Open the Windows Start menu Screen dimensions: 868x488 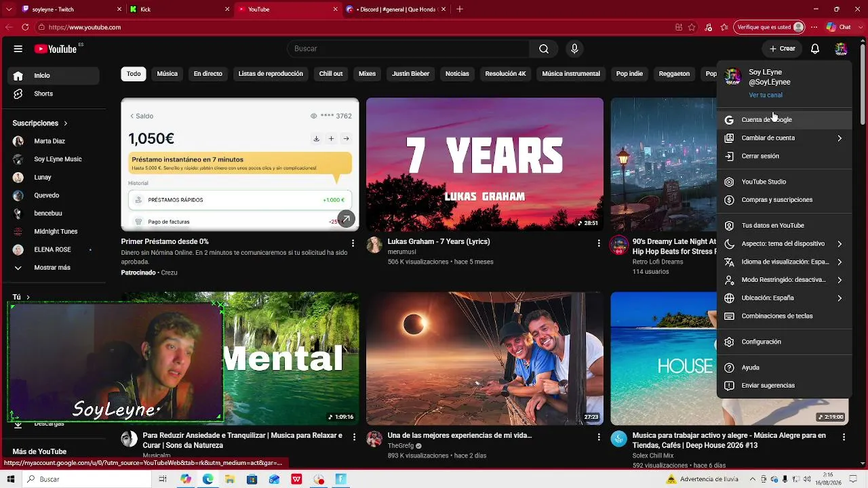[x=11, y=479]
